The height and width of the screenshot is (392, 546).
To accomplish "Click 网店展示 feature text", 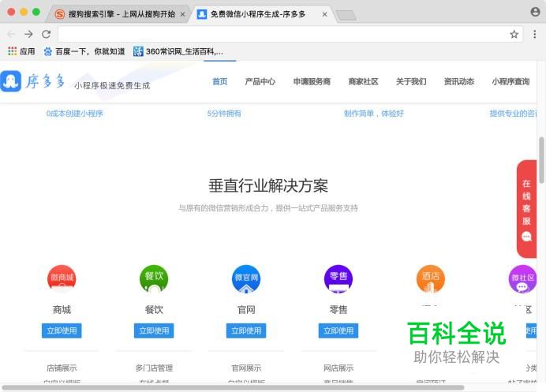I will coord(338,368).
